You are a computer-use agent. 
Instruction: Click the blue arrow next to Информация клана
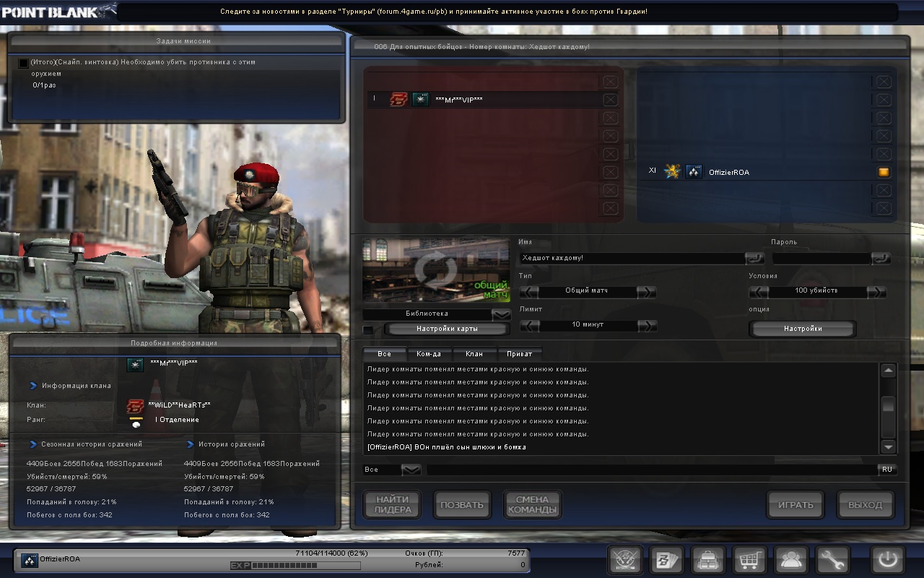pyautogui.click(x=33, y=386)
